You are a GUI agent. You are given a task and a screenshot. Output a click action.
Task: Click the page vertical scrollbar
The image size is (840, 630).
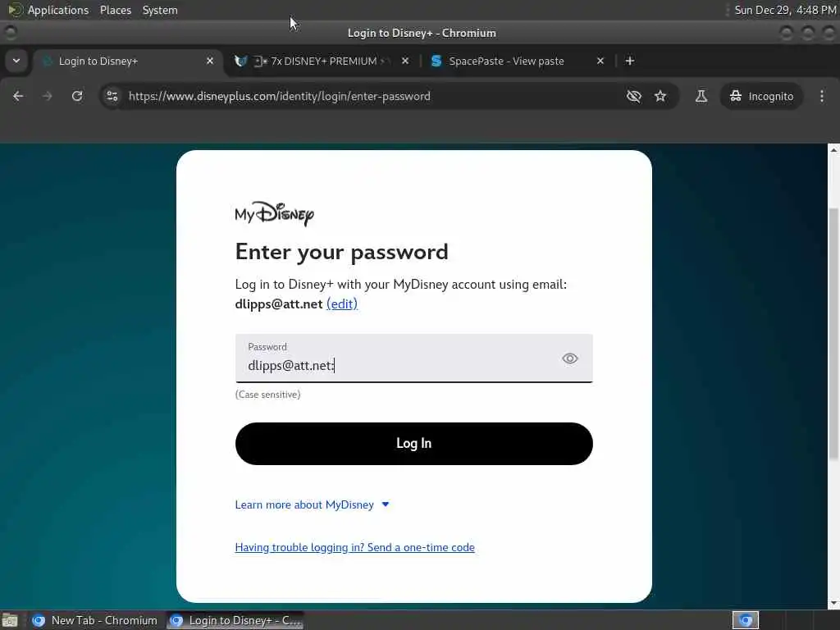point(833,333)
